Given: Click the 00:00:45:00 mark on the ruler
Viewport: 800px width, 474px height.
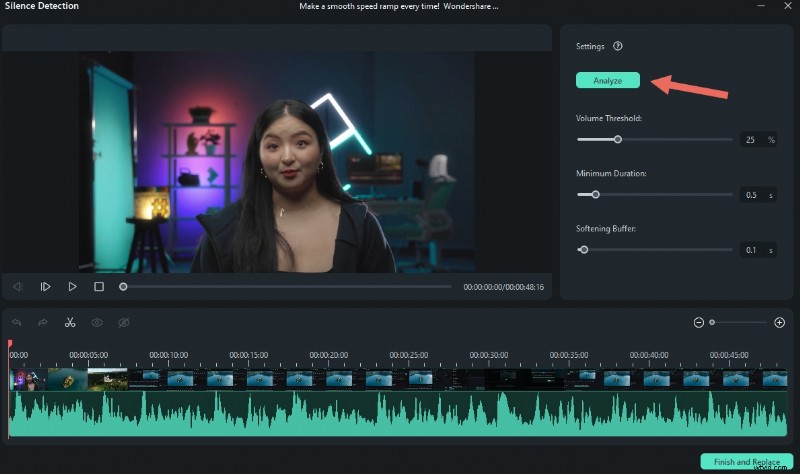Looking at the screenshot, I should (729, 355).
